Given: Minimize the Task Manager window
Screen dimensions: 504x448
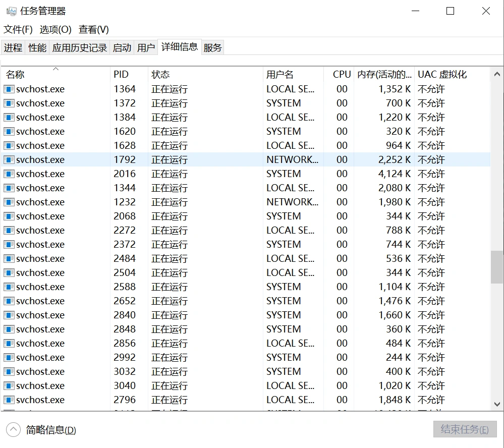Looking at the screenshot, I should click(x=416, y=11).
